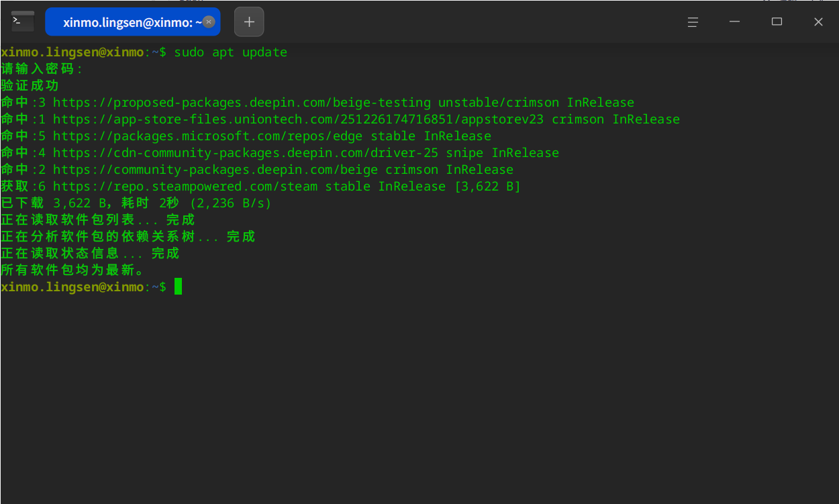Click the proposed-packages.deepin.com URL
This screenshot has width=839, height=504.
242,103
